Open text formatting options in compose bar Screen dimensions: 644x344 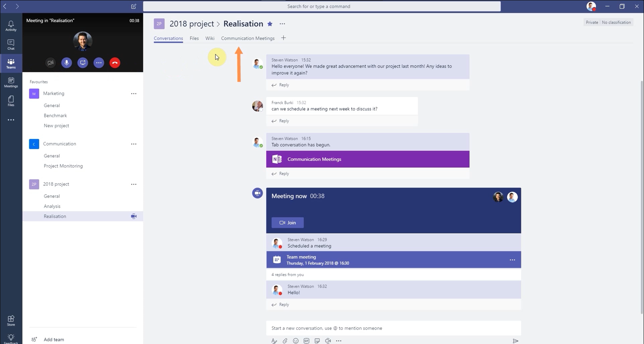[x=274, y=341]
